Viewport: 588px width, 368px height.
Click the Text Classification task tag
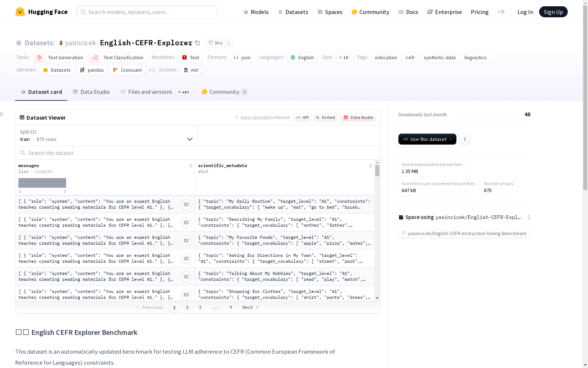click(118, 57)
